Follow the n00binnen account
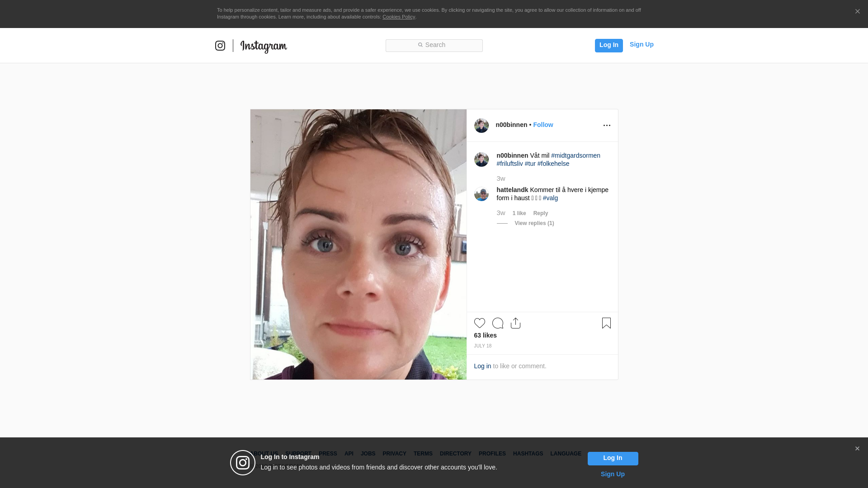 542,125
